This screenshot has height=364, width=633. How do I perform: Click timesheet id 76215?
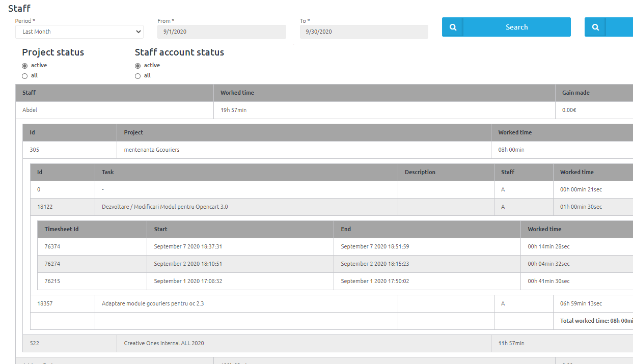point(52,281)
